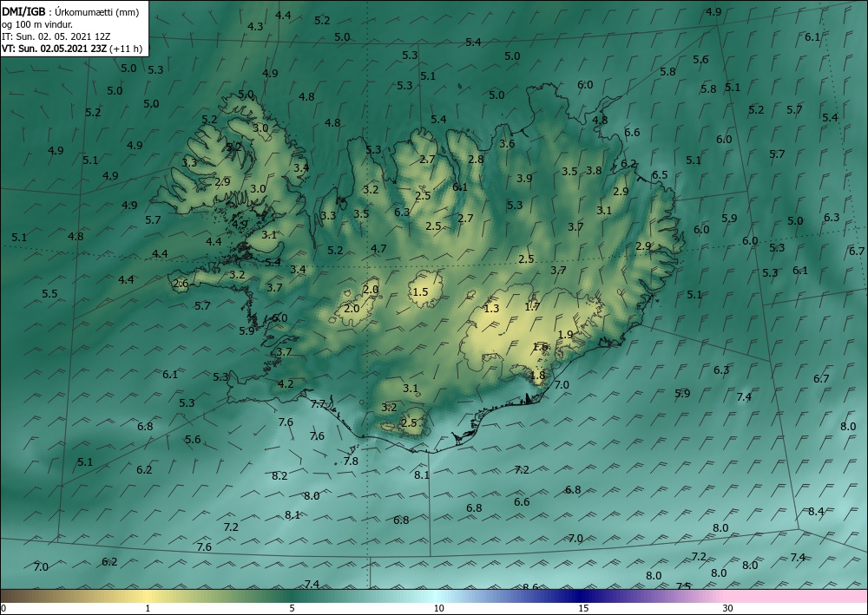Image resolution: width=868 pixels, height=615 pixels.
Task: Click the '15' tick on the color scale
Action: coord(583,609)
